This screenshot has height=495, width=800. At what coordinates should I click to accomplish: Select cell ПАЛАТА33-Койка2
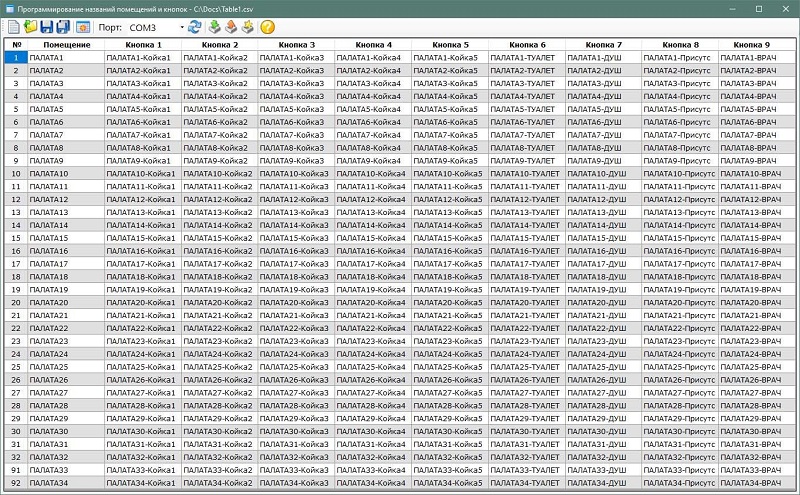click(220, 470)
